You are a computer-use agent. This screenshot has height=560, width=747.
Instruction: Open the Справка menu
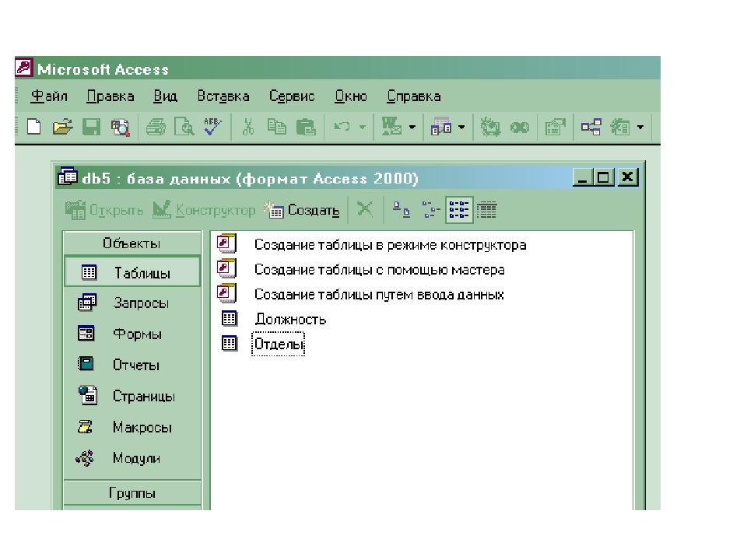point(413,96)
